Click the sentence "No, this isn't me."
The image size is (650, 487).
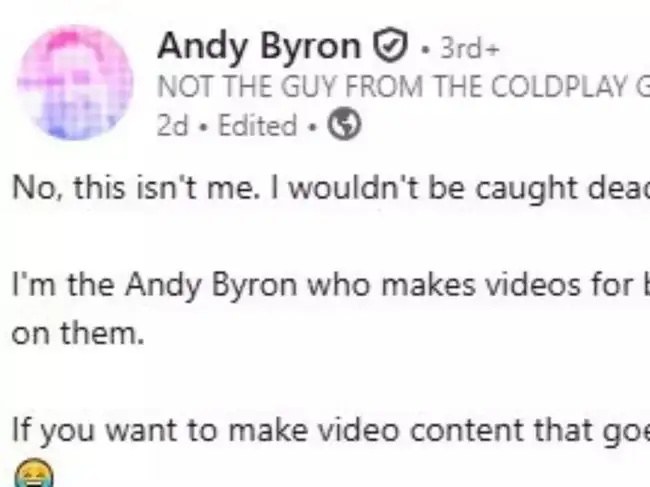coord(133,188)
